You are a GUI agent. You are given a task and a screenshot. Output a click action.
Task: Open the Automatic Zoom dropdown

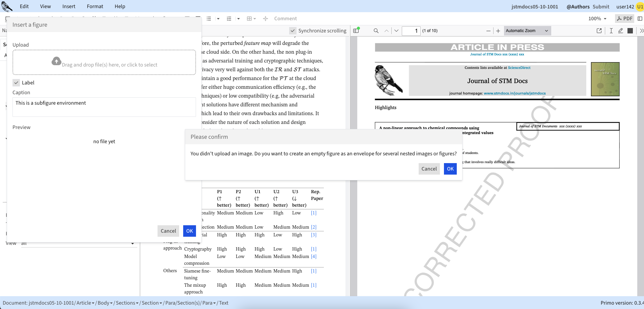pos(527,31)
